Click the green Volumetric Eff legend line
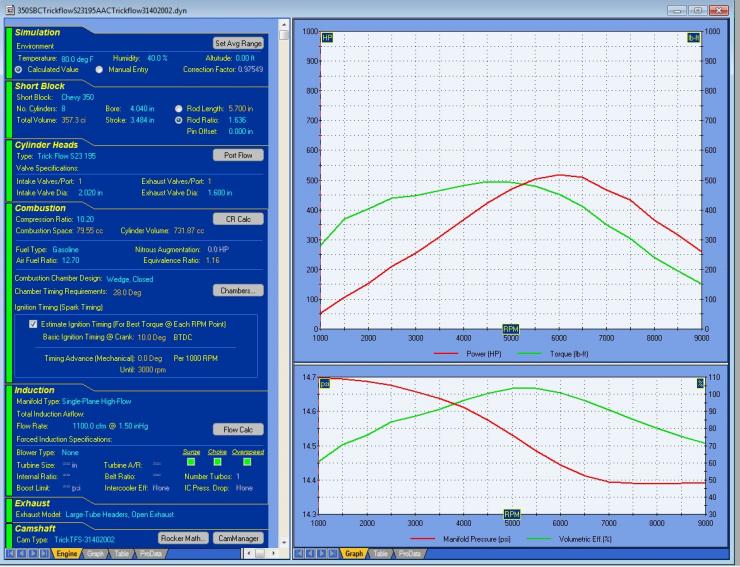 coord(539,539)
